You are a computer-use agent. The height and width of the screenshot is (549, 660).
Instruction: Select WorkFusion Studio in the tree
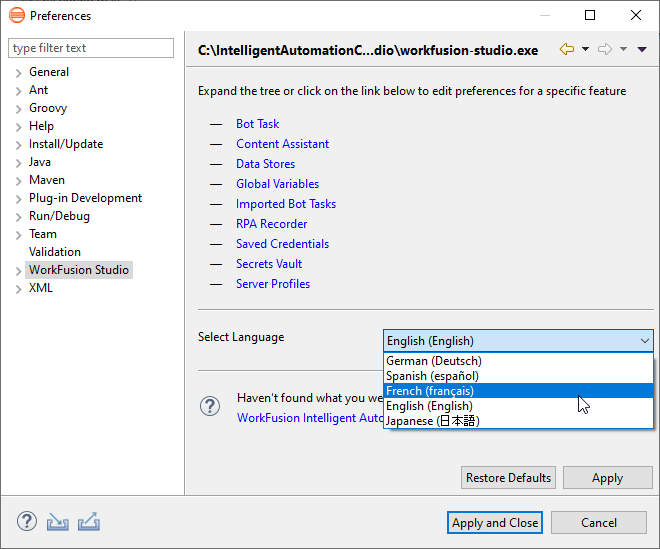79,270
